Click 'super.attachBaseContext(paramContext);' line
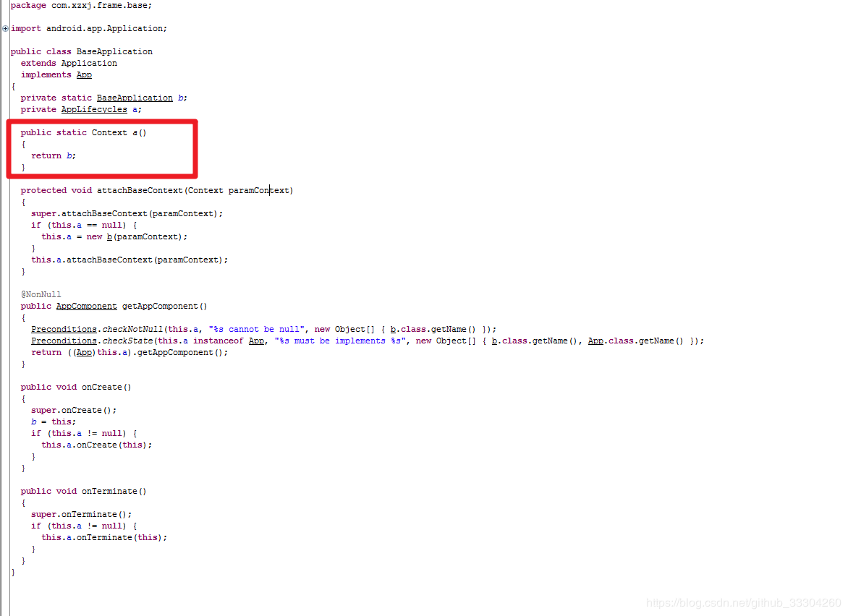This screenshot has width=848, height=616. (x=127, y=213)
